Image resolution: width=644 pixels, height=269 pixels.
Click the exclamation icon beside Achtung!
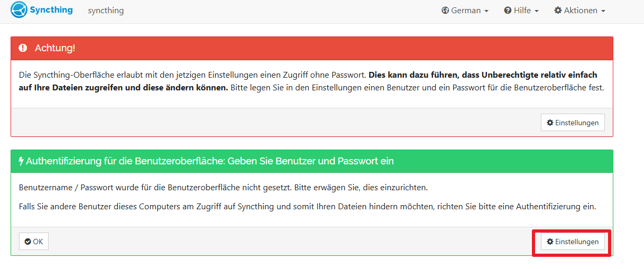coord(23,48)
